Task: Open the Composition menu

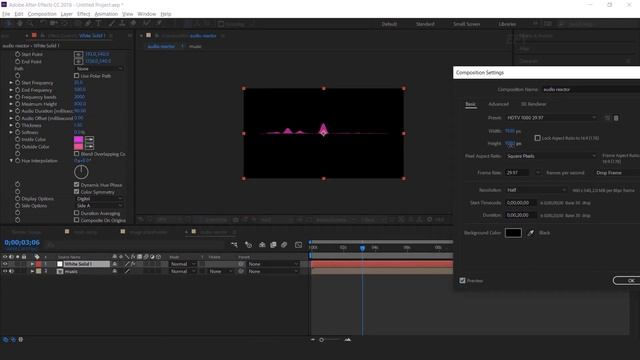Action: pyautogui.click(x=42, y=14)
